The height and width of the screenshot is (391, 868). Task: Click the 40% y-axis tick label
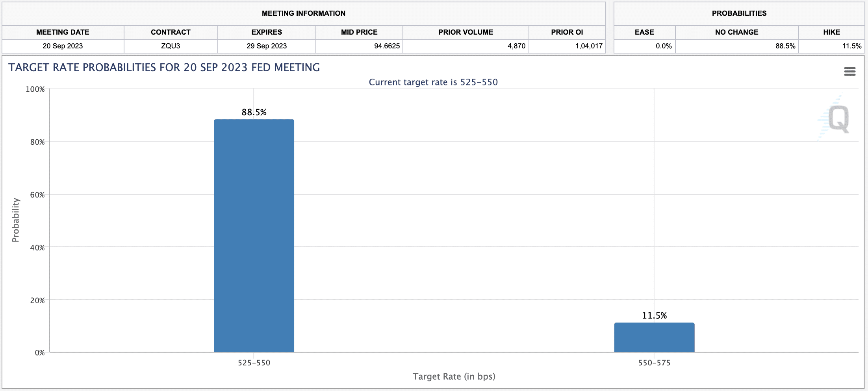37,247
